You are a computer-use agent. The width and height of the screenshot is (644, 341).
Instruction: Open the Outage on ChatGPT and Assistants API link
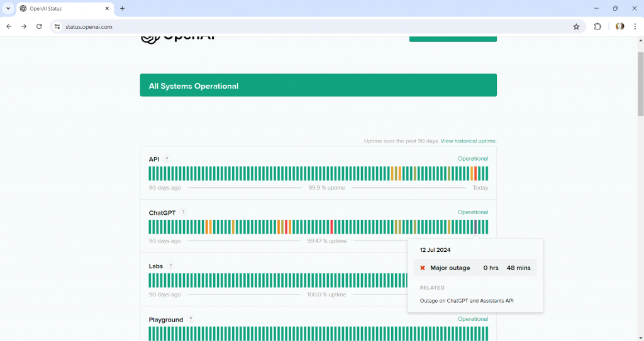pos(467,301)
